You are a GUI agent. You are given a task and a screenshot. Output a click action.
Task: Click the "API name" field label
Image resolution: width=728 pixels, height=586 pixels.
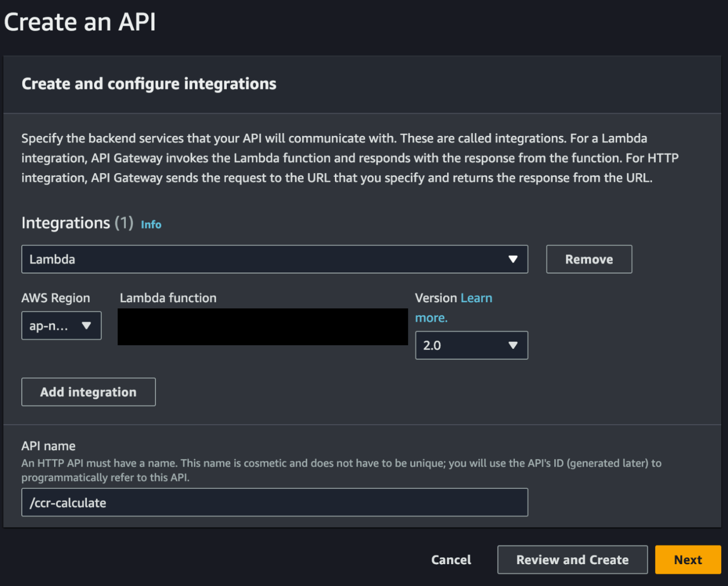tap(48, 446)
